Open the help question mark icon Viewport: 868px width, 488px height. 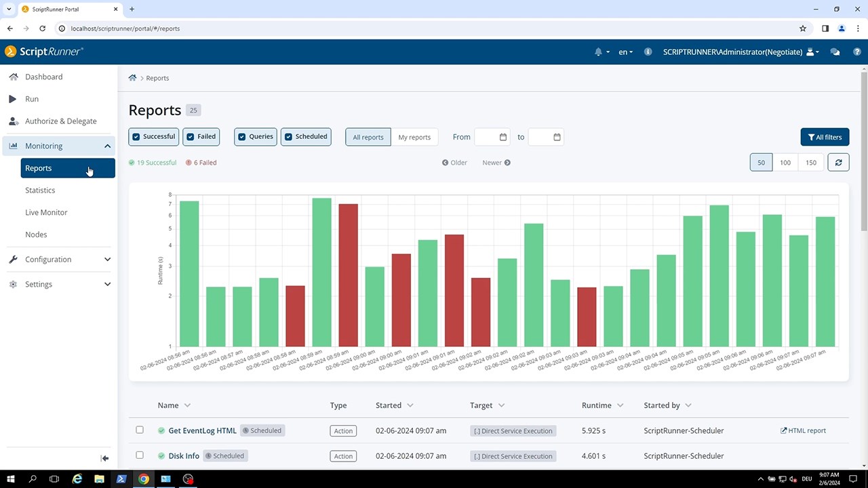pos(856,52)
